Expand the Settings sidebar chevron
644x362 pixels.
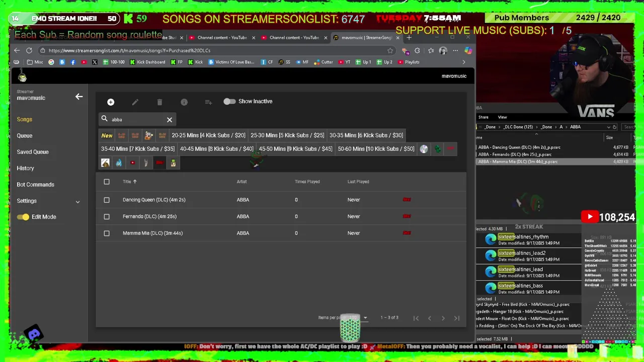coord(77,202)
